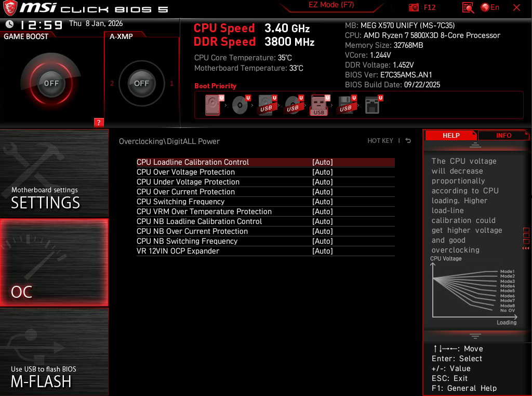This screenshot has width=532, height=396.
Task: Click the CPU Voltage loadline graph
Action: pos(474,292)
